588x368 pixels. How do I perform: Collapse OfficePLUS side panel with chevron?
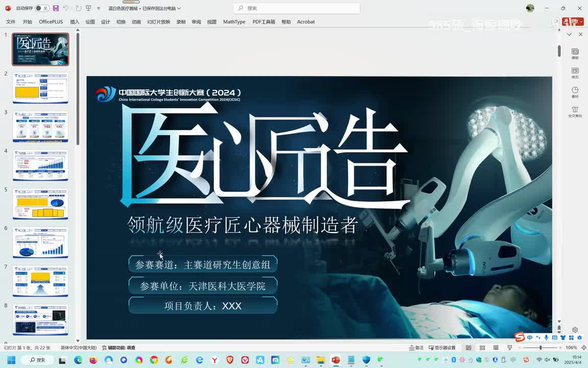[x=569, y=34]
